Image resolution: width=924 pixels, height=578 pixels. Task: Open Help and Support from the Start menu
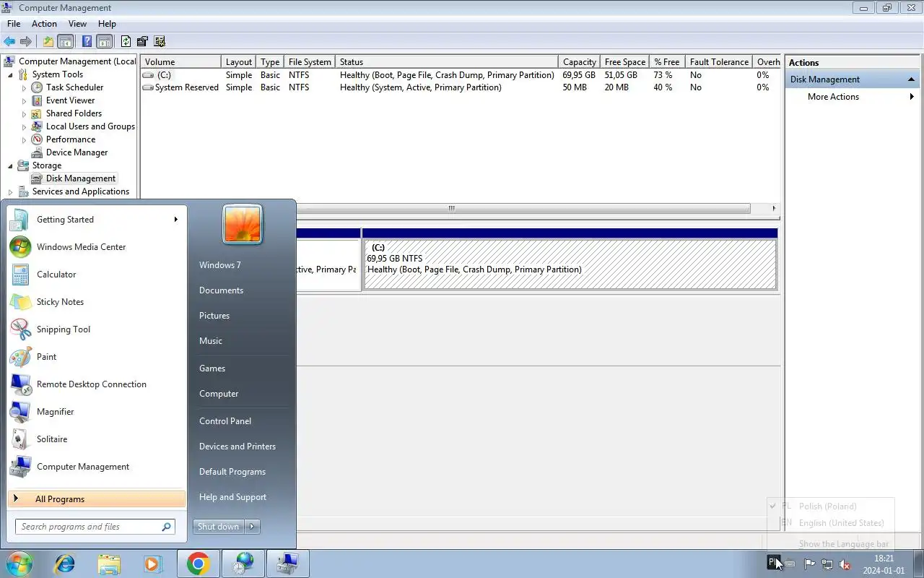pyautogui.click(x=232, y=497)
